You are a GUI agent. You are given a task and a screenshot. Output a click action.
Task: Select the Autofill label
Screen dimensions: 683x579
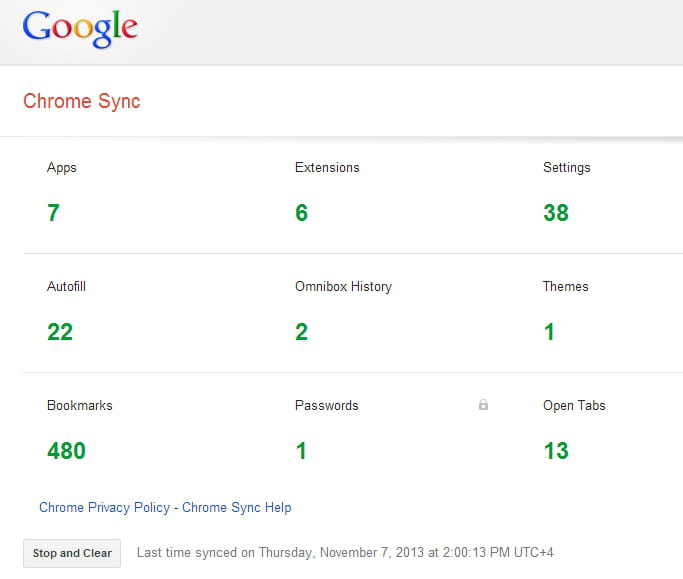point(66,286)
